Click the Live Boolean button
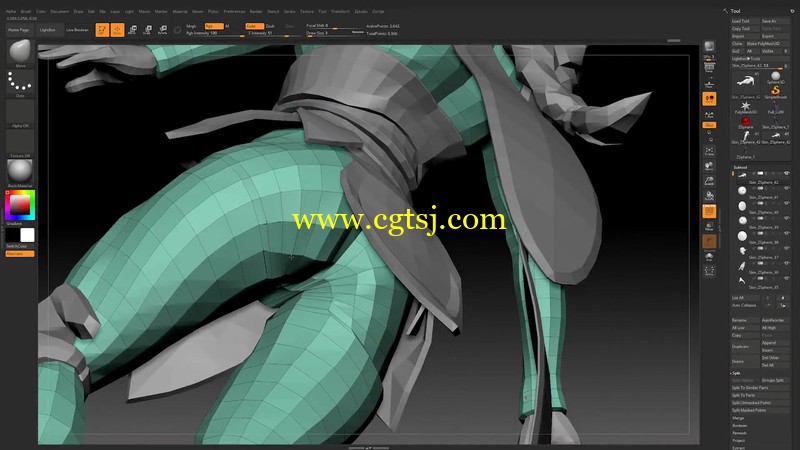This screenshot has width=800, height=450. pyautogui.click(x=78, y=30)
